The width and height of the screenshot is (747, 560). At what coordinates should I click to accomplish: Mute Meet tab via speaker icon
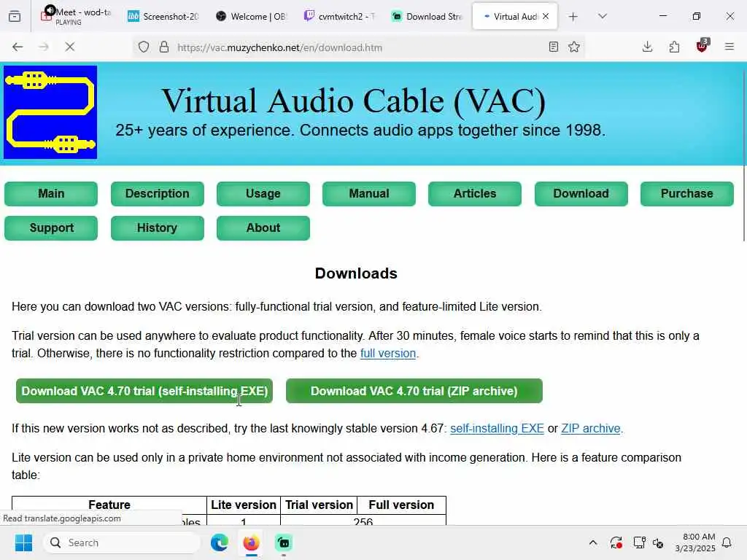click(x=50, y=10)
